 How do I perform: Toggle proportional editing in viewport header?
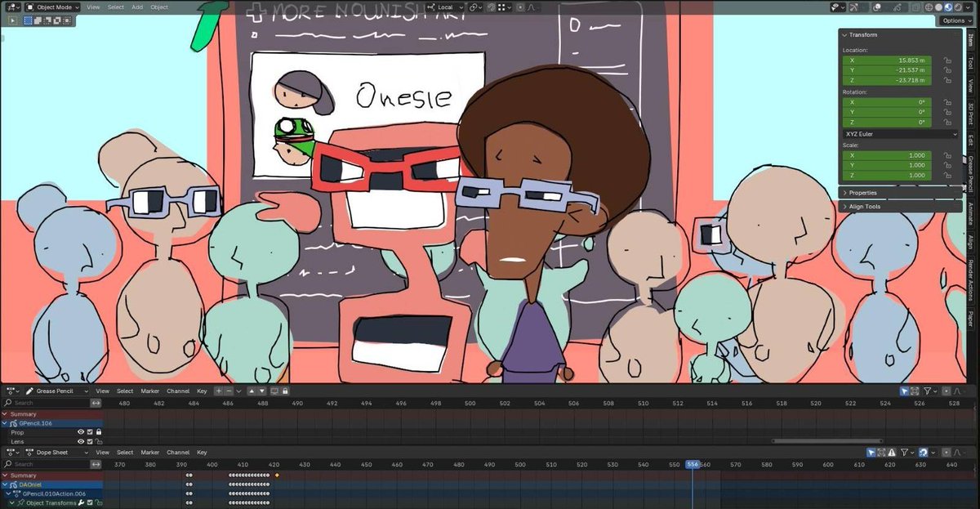tap(519, 7)
